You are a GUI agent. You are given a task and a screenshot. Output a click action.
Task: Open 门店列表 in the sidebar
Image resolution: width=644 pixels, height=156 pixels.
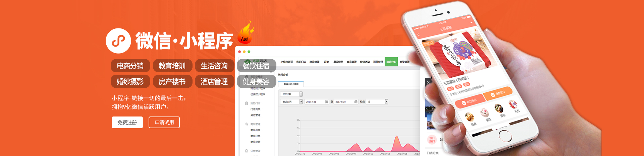(255, 109)
